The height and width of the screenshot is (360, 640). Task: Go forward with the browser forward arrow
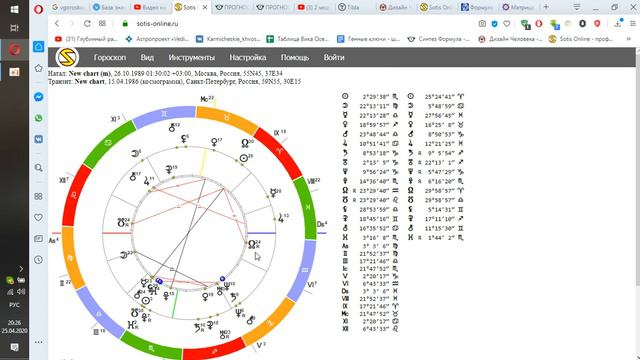(x=72, y=24)
